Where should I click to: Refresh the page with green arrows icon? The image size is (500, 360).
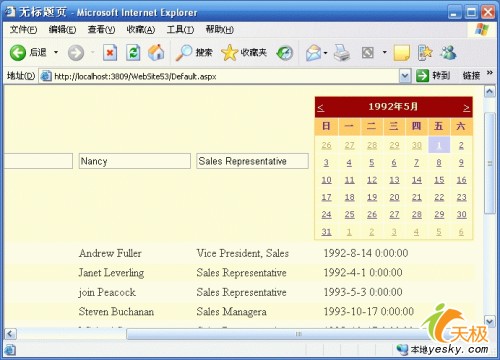133,53
